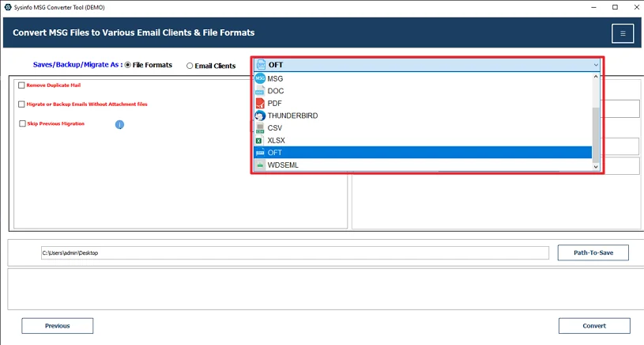Click the CSV file icon in list
Image resolution: width=644 pixels, height=345 pixels.
tap(259, 128)
